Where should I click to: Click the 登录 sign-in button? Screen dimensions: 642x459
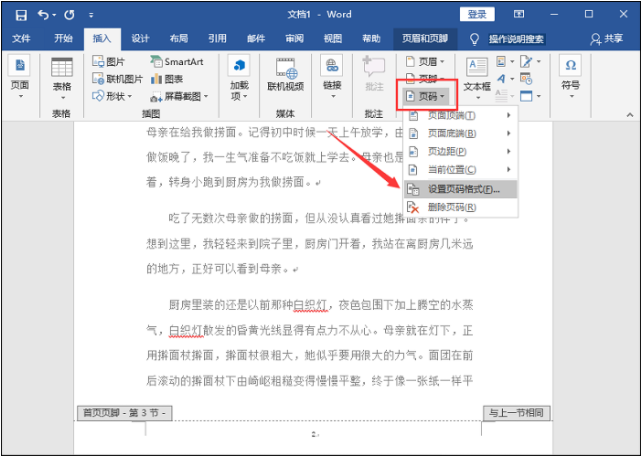point(477,15)
